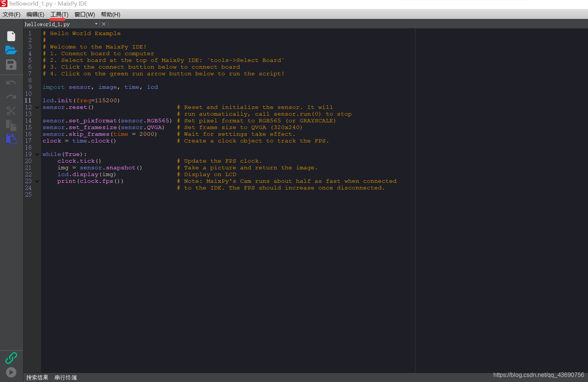
Task: Click the '# Update the FPS clock.' comment
Action: [x=219, y=161]
